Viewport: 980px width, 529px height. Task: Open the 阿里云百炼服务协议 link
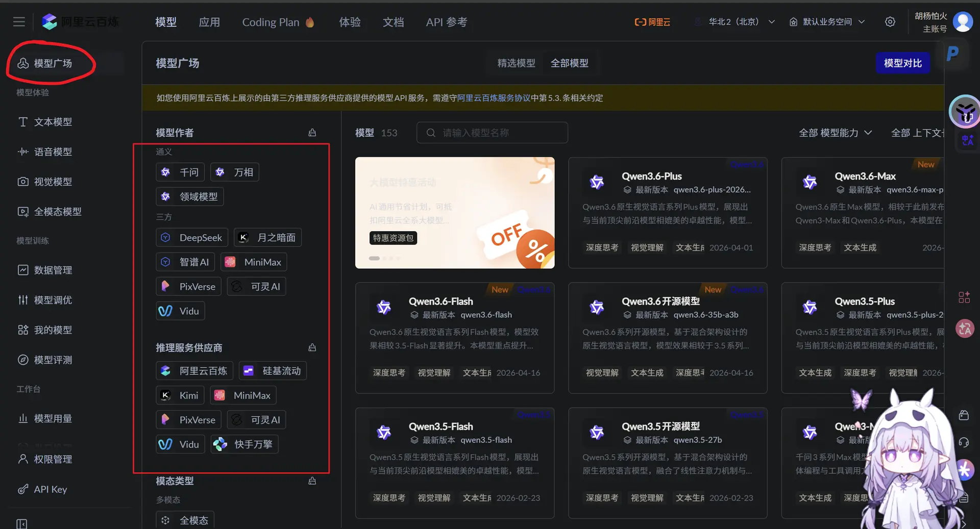(x=494, y=98)
